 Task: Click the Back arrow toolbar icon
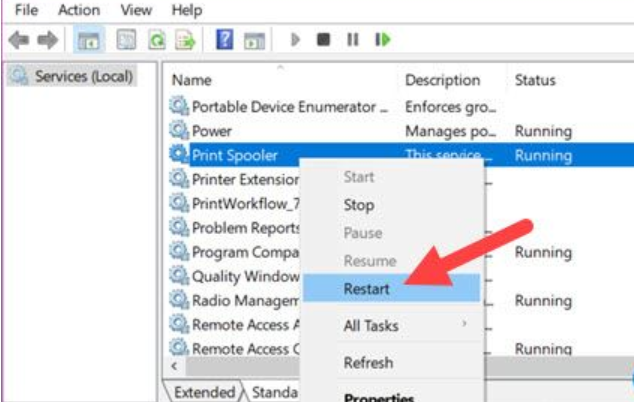pos(19,40)
